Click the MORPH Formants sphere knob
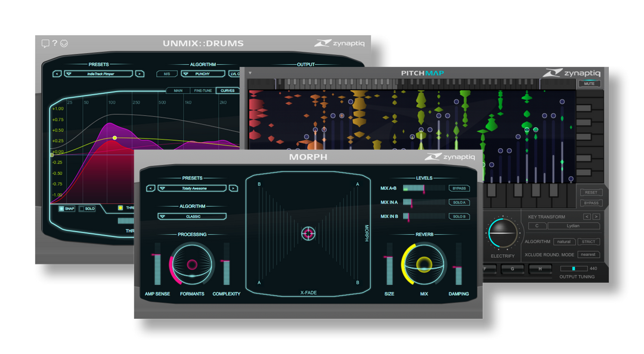Image resolution: width=644 pixels, height=354 pixels. point(192,264)
